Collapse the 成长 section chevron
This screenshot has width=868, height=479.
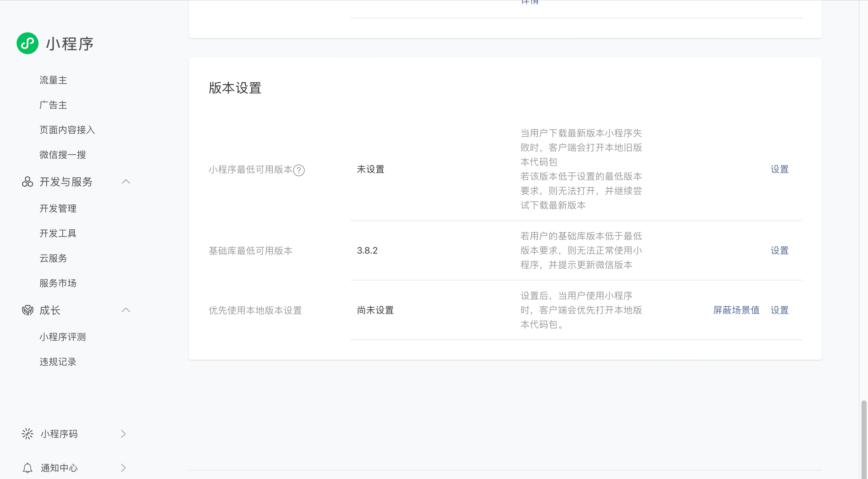[x=126, y=310]
